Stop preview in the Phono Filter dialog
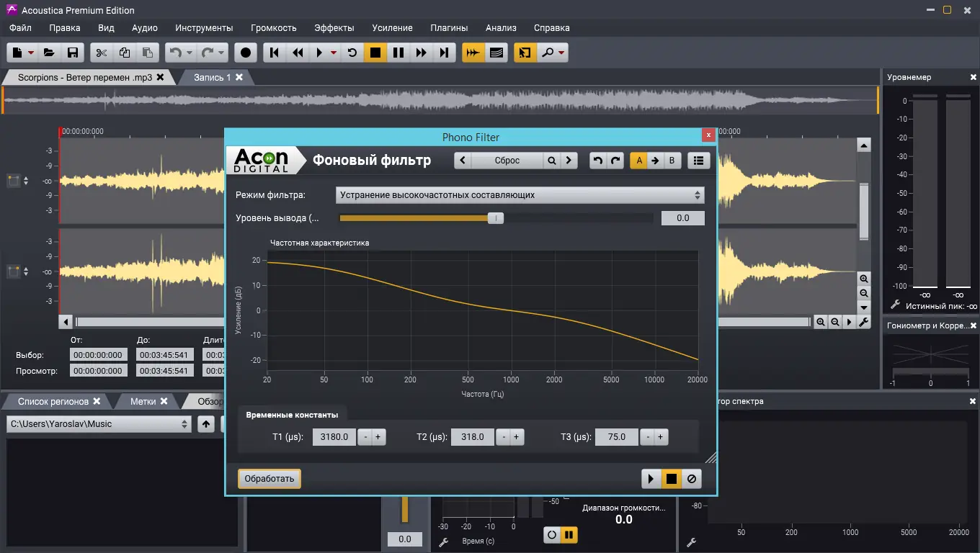The width and height of the screenshot is (980, 553). tap(672, 479)
